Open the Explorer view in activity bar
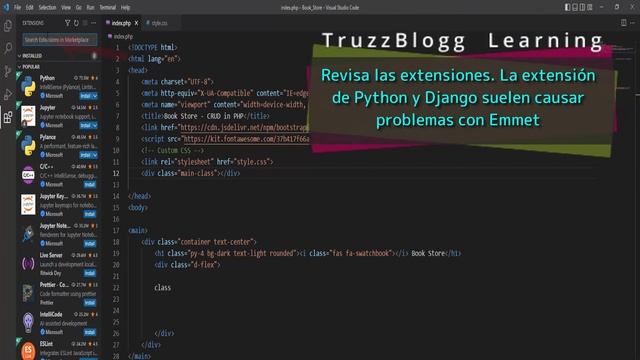The image size is (640, 360). 8,26
